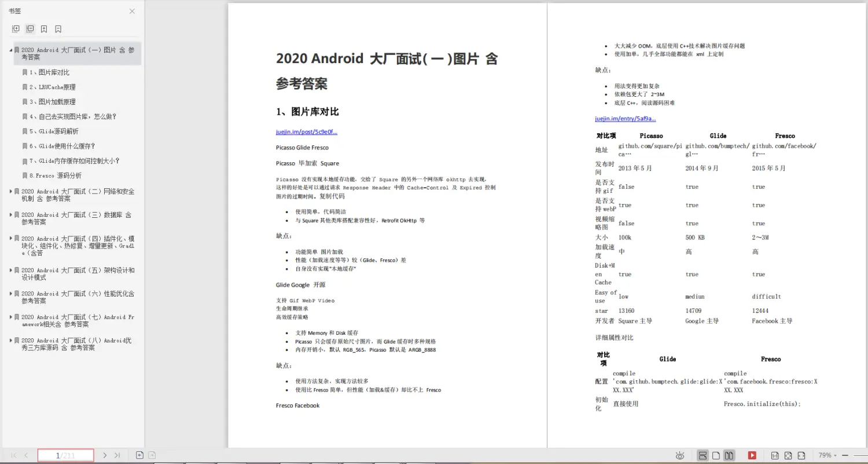This screenshot has width=868, height=464.
Task: Close the 书签 bookmarks panel
Action: tap(132, 11)
